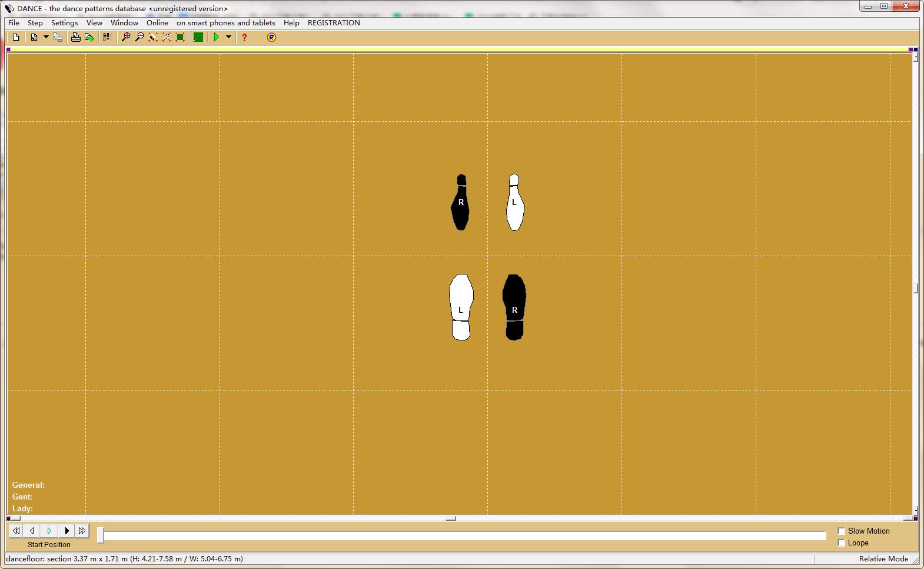Viewport: 924px width, 569px height.
Task: Jump to last step with fast-forward button
Action: point(82,531)
